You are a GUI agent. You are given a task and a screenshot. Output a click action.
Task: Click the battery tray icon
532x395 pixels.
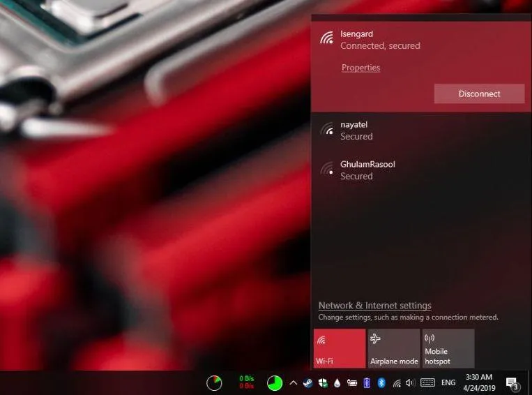(352, 382)
